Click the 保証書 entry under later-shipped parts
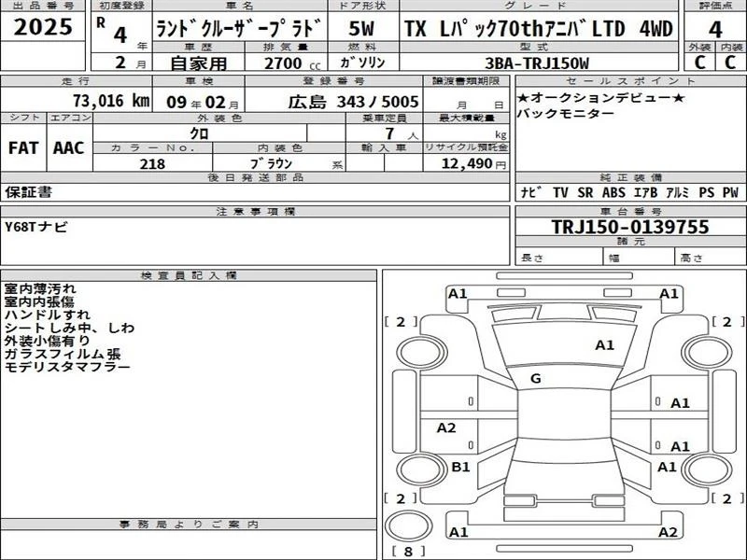 (x=29, y=192)
